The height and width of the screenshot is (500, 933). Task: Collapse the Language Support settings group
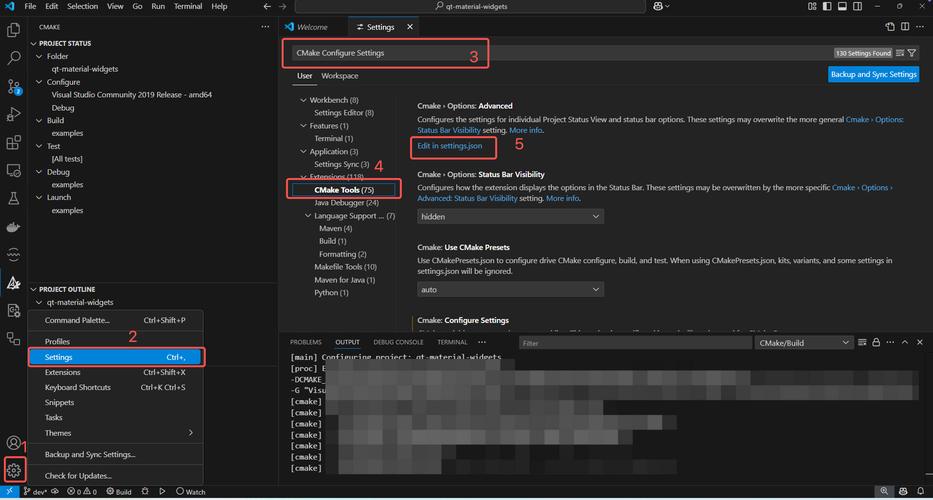click(x=308, y=216)
